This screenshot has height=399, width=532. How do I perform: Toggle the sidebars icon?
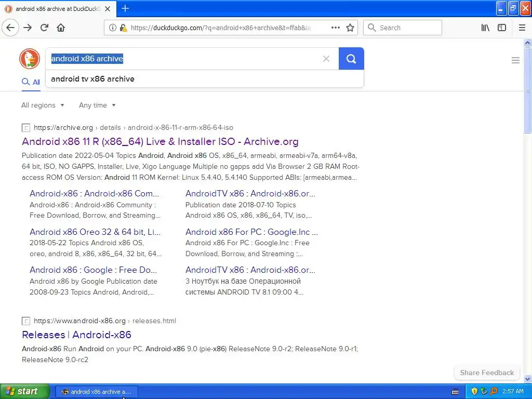click(502, 28)
